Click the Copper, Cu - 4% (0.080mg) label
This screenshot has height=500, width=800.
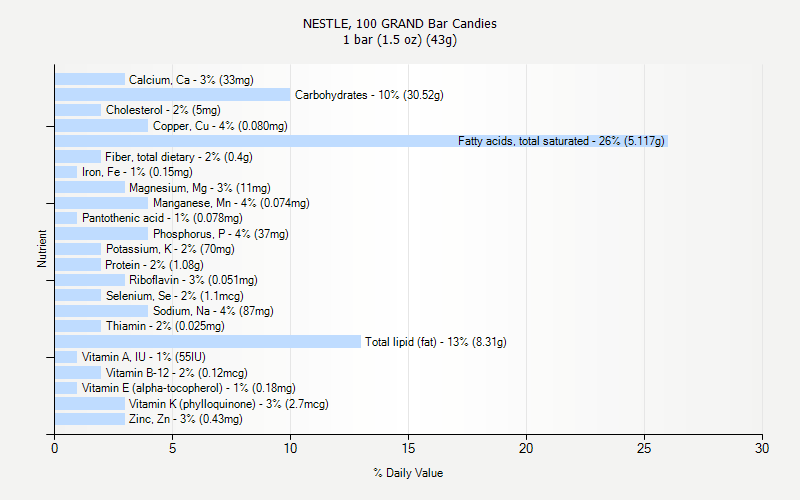click(220, 126)
